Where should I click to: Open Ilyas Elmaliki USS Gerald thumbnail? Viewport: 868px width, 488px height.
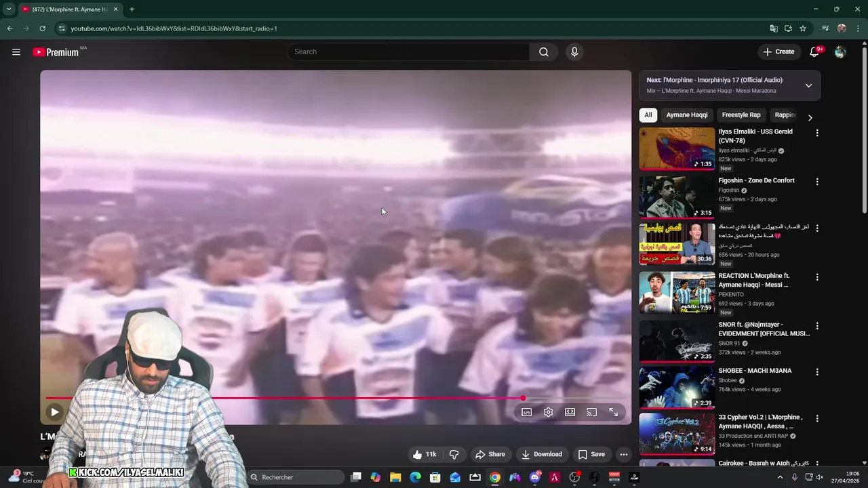pyautogui.click(x=677, y=148)
